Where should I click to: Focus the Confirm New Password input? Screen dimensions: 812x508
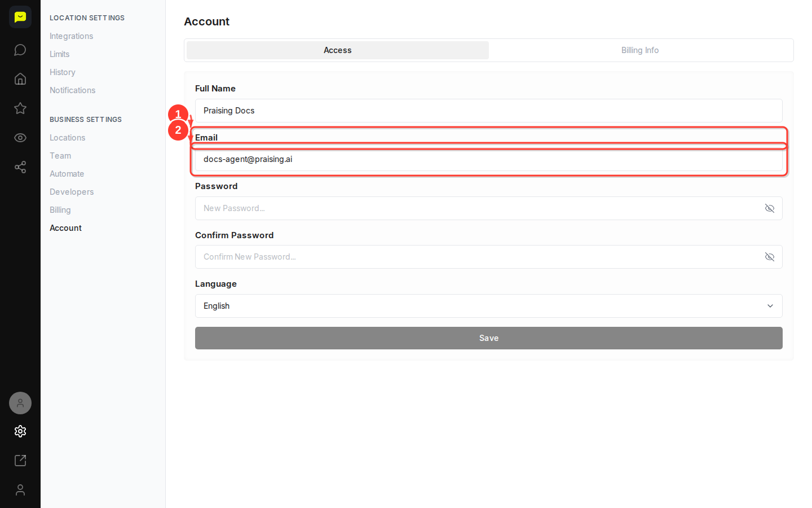tap(489, 257)
